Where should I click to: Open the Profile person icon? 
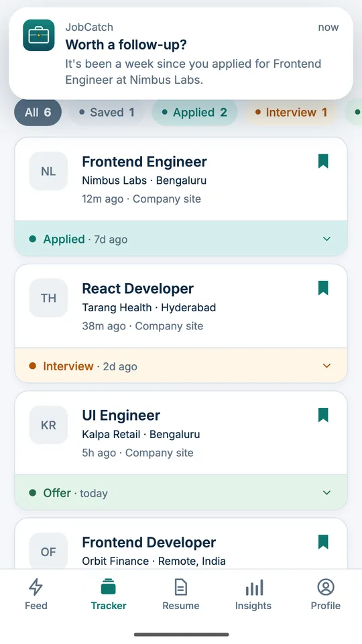click(x=326, y=588)
